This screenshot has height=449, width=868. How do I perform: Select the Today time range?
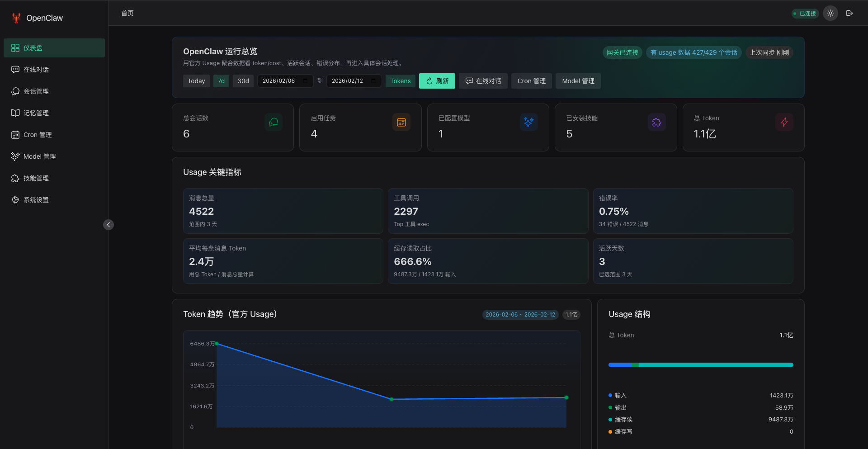(x=196, y=81)
